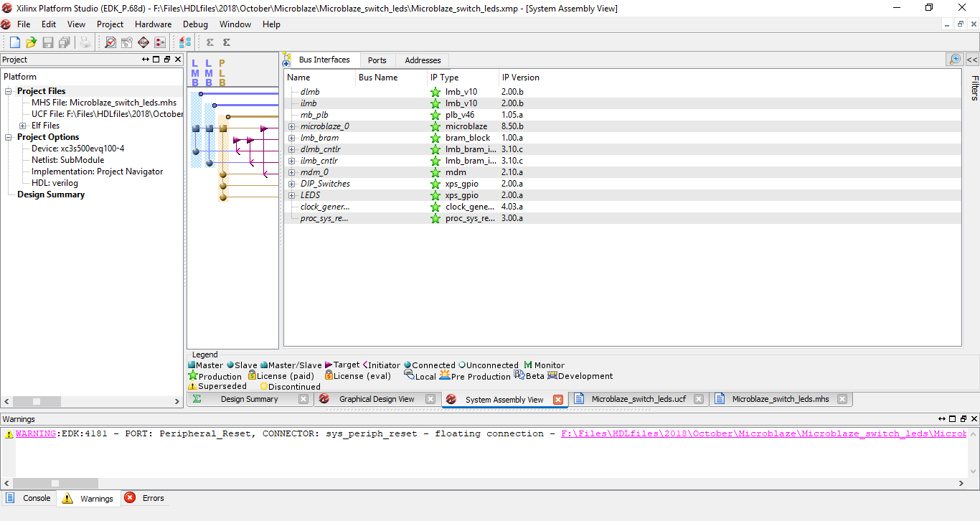This screenshot has height=521, width=980.
Task: Select the Design Summary tree item
Action: (x=51, y=194)
